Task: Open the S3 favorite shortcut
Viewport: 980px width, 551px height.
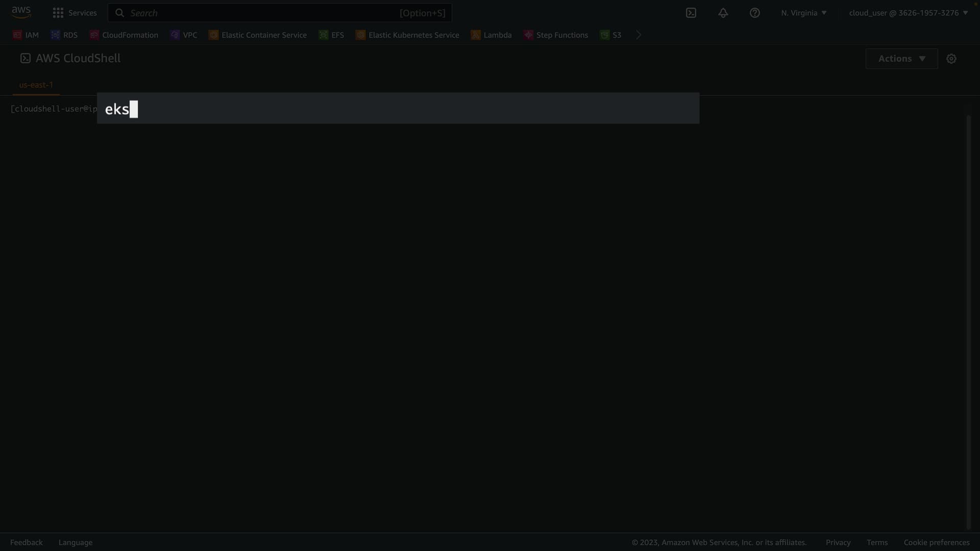Action: (x=610, y=35)
